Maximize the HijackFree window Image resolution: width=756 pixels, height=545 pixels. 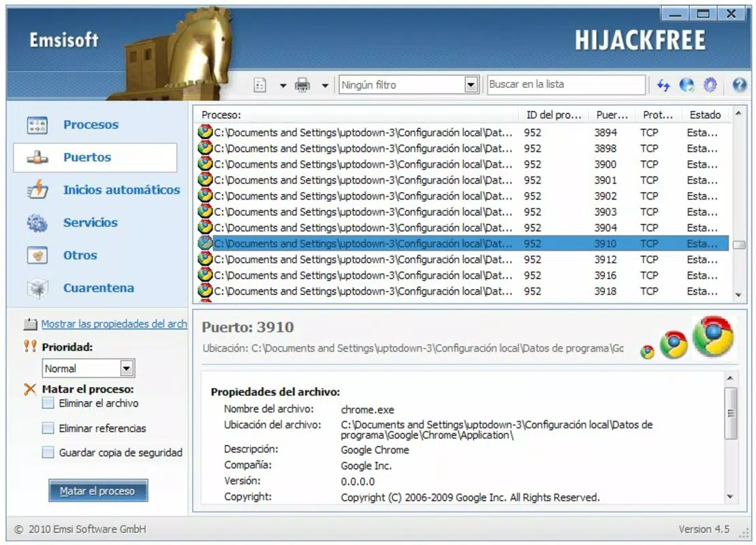(703, 14)
